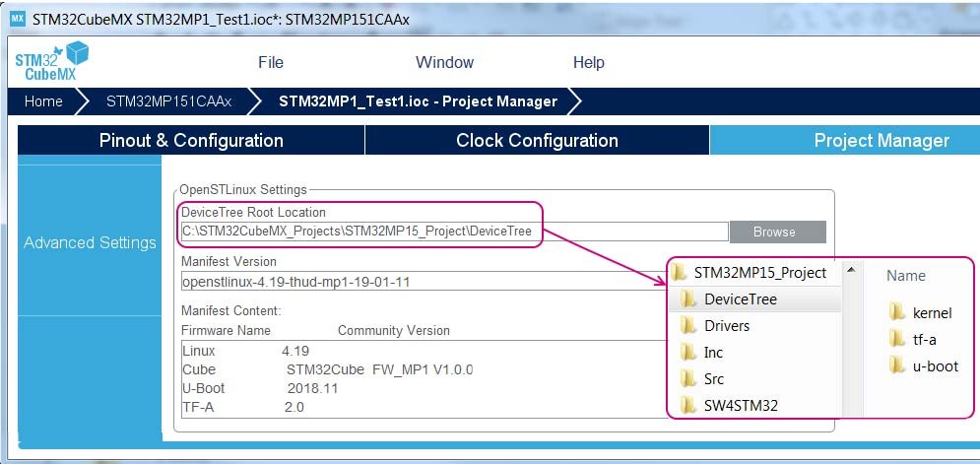This screenshot has width=980, height=464.
Task: Click the STM32CubeMX logo
Action: coord(51,61)
